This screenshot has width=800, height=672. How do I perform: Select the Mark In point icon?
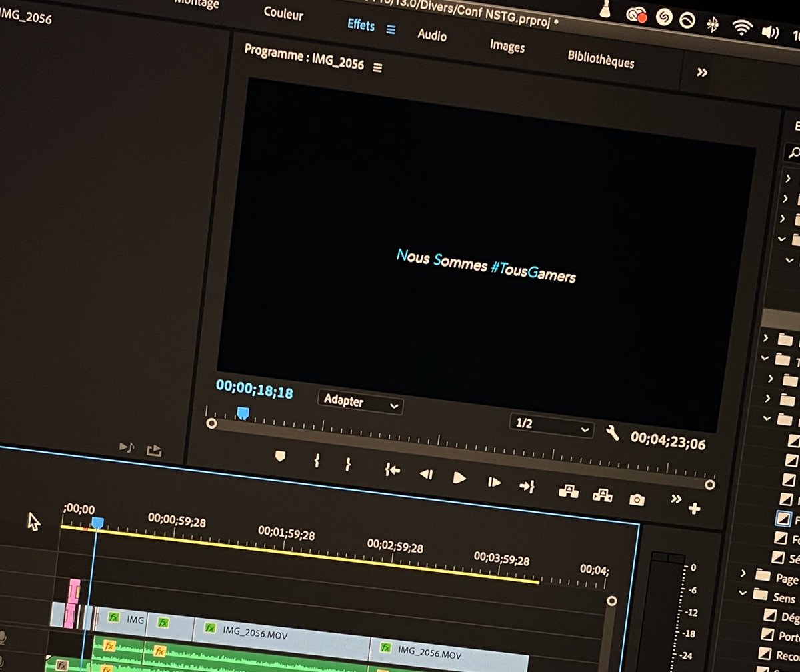click(316, 459)
